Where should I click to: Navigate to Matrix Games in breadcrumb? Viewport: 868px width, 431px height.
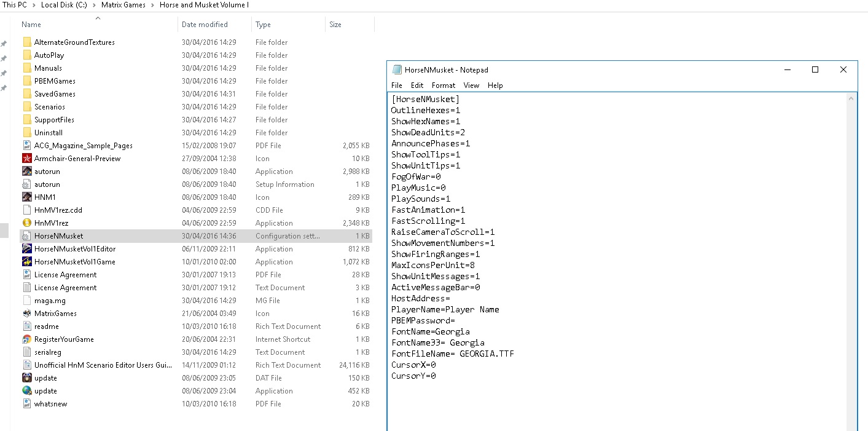click(x=123, y=5)
